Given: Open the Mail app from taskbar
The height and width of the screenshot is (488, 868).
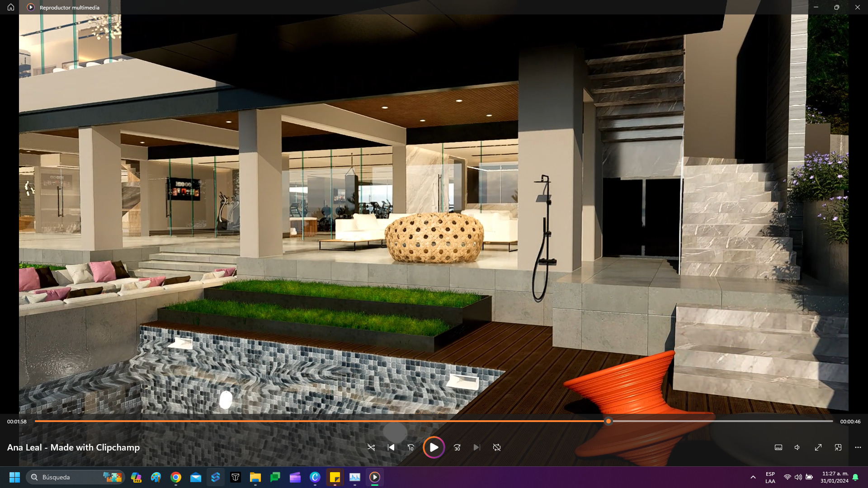Looking at the screenshot, I should 196,477.
